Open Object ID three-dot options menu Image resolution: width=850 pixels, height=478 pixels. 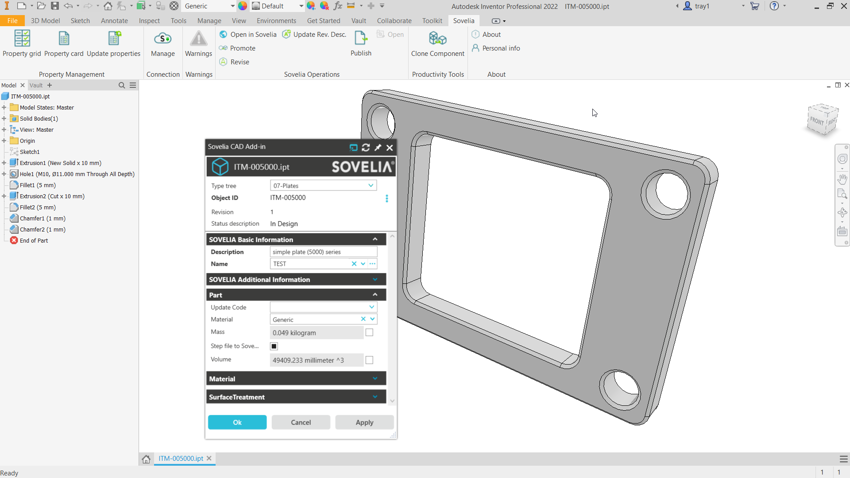click(387, 198)
